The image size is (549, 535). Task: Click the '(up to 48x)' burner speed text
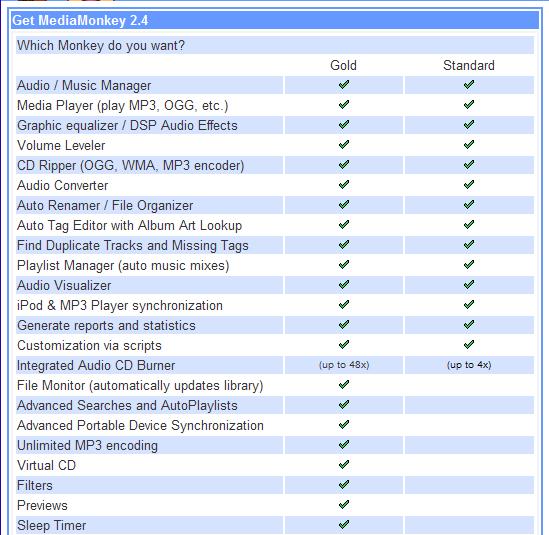pos(344,365)
